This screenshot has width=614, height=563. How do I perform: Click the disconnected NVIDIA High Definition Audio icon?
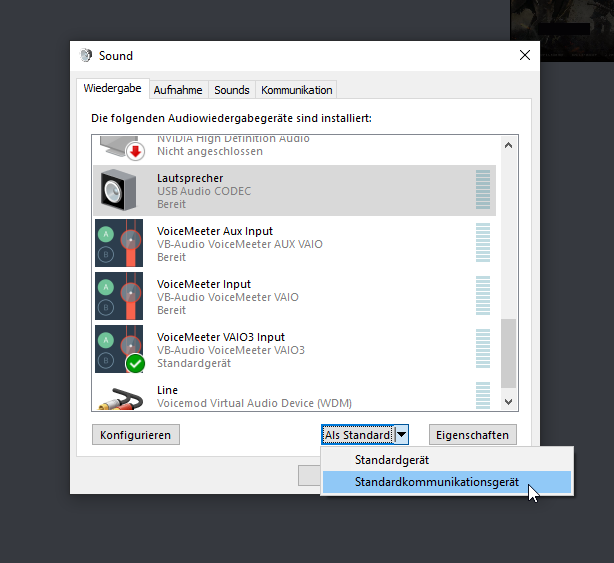pyautogui.click(x=119, y=148)
